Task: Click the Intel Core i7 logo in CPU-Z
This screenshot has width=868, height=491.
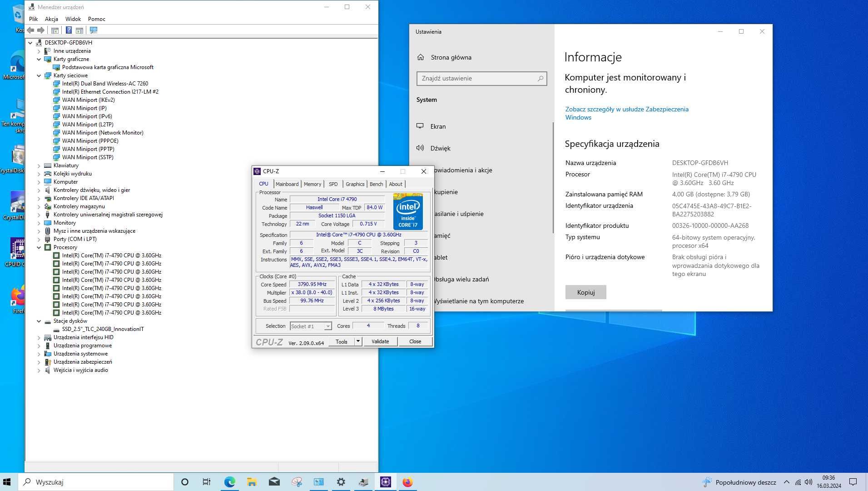Action: (x=408, y=211)
